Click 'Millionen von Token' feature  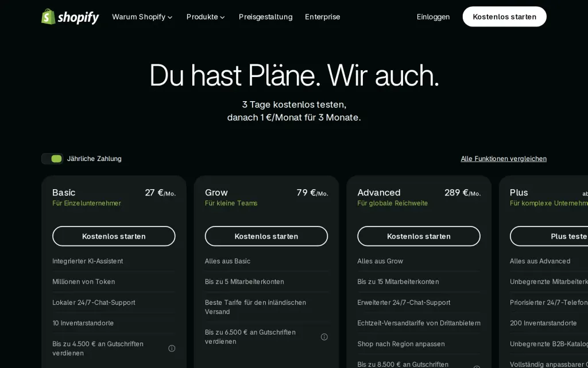[x=84, y=282]
